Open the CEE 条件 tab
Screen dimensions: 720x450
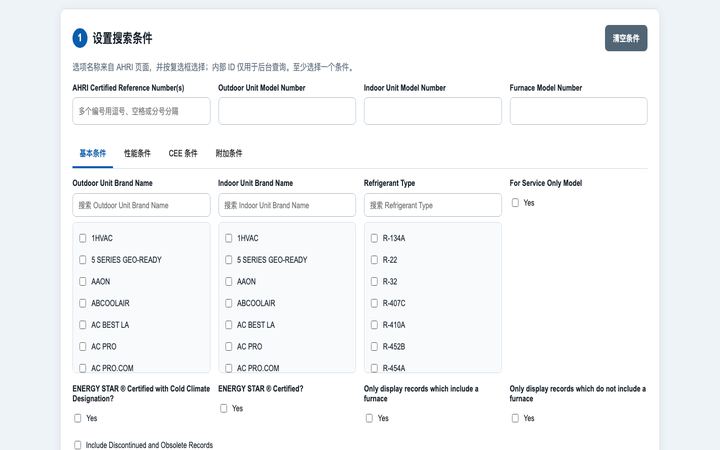coord(183,153)
